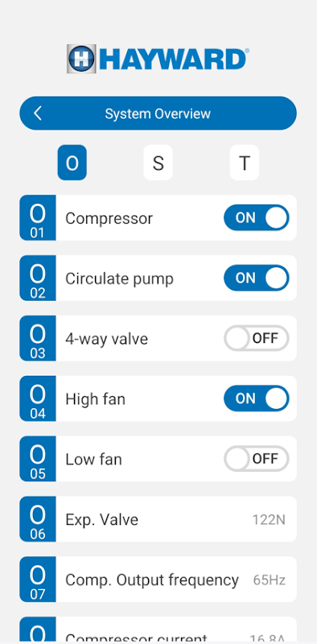This screenshot has height=644, width=317.
Task: Toggle the Circulate pump switch off
Action: pos(256,278)
